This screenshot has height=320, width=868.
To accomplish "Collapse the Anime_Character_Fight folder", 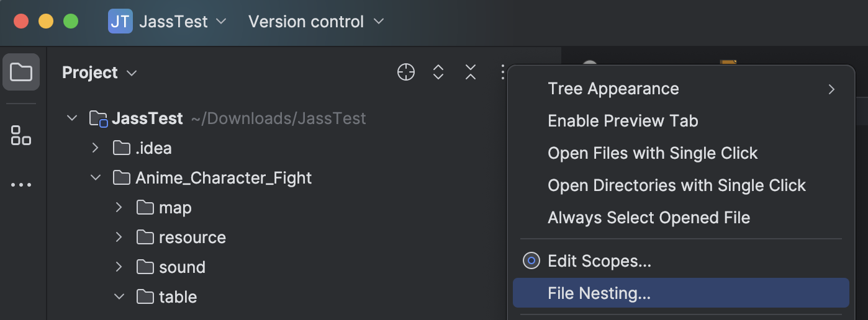I will [x=96, y=179].
